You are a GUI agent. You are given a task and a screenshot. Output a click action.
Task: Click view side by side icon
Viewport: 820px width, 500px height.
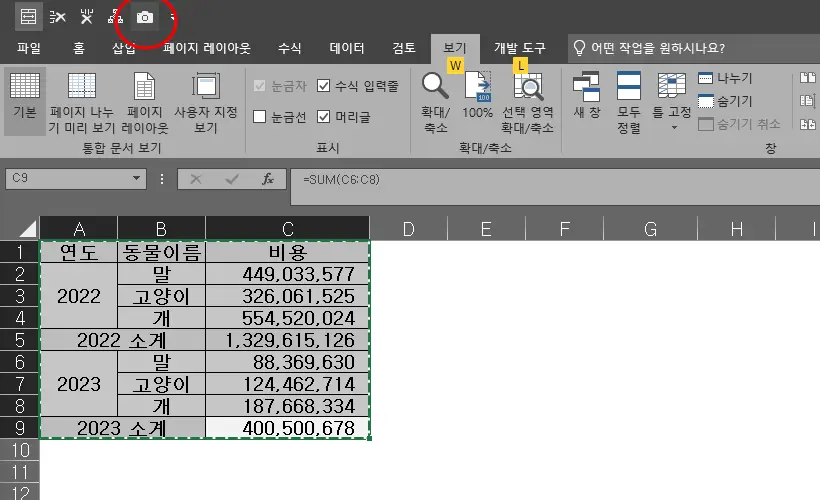pyautogui.click(x=808, y=78)
